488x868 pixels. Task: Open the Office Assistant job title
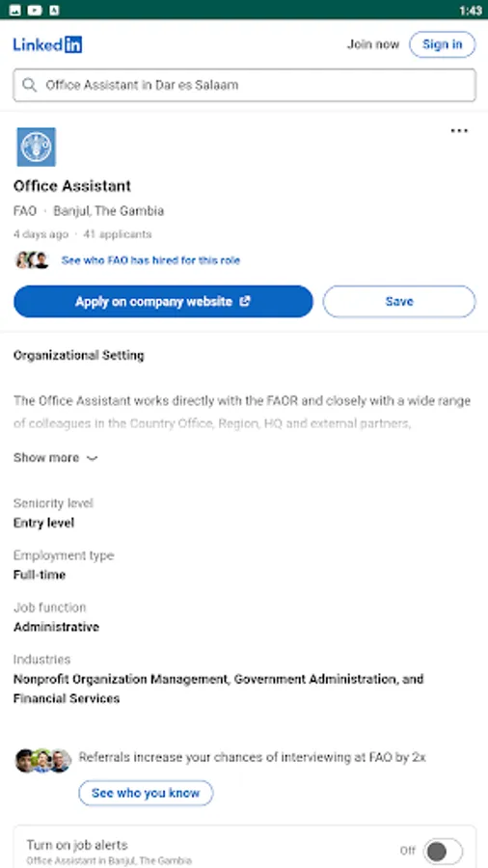tap(72, 186)
